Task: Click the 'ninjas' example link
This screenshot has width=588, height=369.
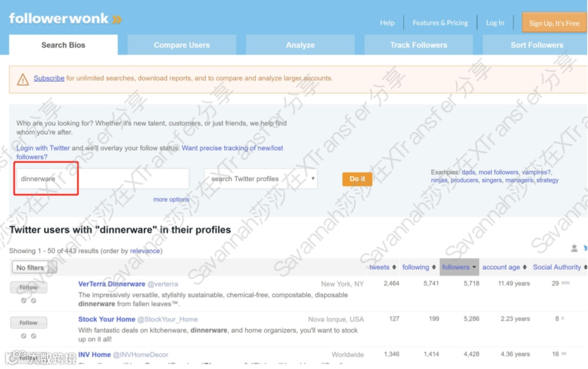Action: 439,180
